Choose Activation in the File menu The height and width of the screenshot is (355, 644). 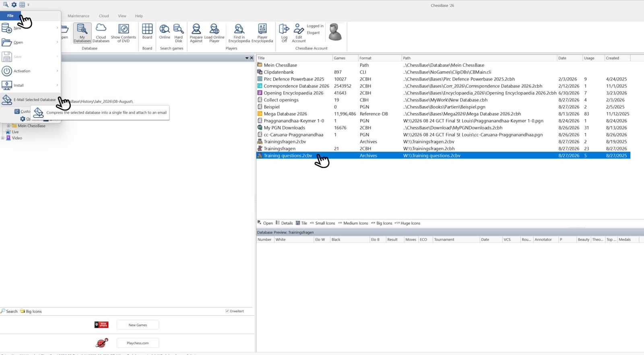click(30, 71)
